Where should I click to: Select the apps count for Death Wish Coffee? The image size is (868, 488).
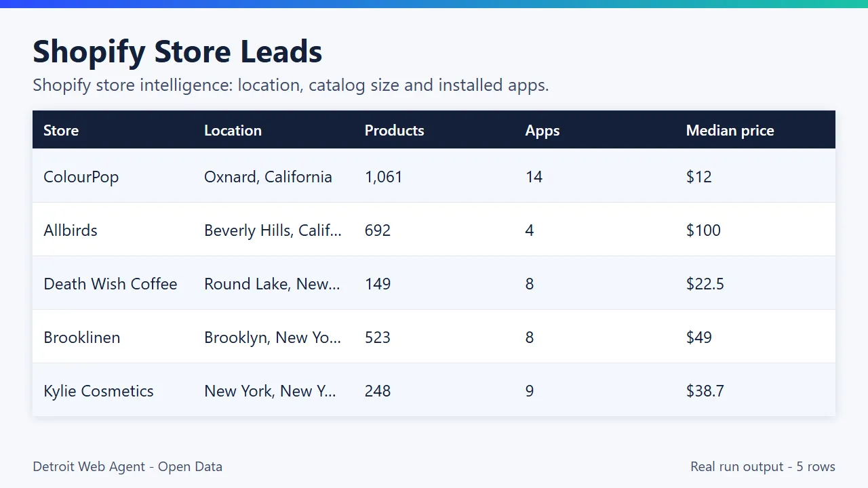click(530, 284)
